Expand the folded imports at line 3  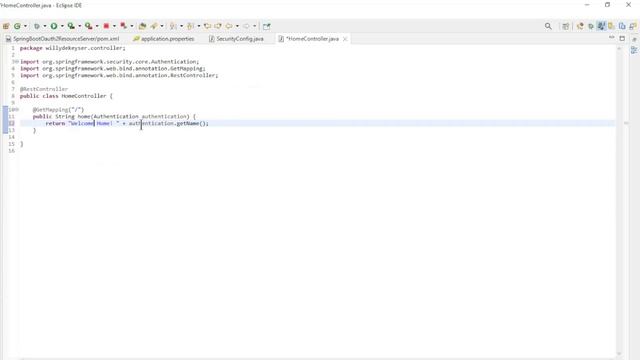click(17, 62)
